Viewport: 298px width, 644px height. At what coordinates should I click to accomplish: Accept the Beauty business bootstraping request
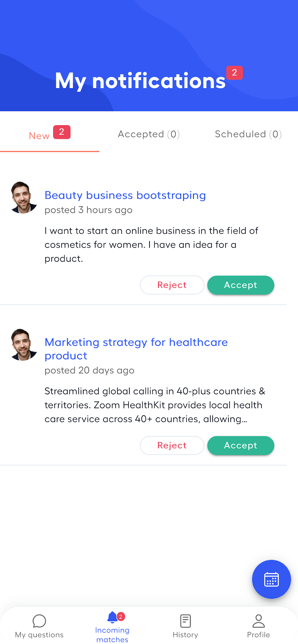pos(240,285)
